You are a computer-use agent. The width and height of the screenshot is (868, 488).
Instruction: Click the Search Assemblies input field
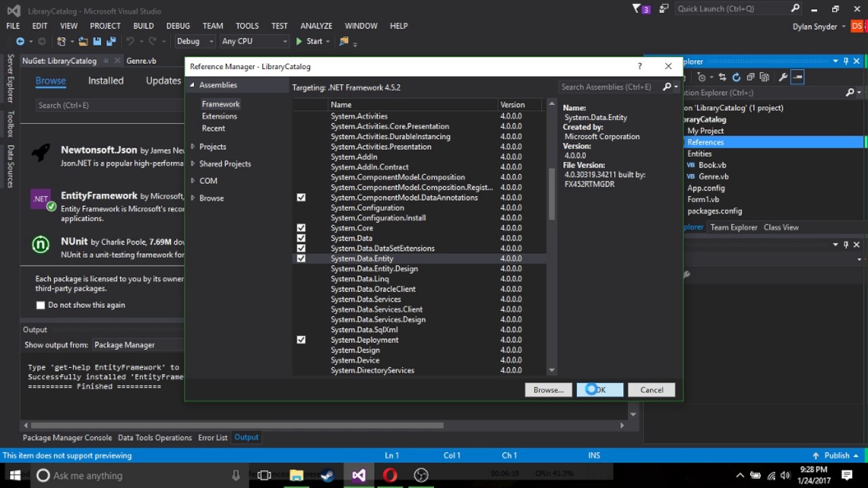point(609,87)
